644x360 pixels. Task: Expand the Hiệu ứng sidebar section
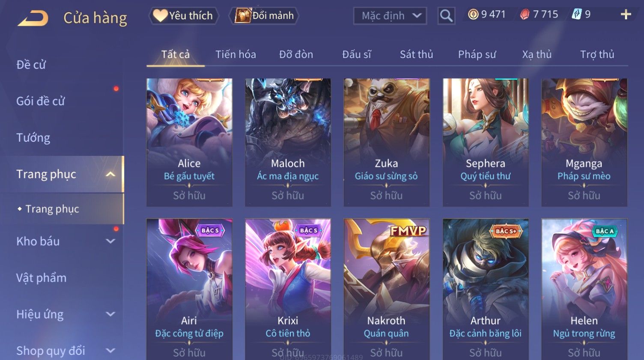[x=110, y=314]
